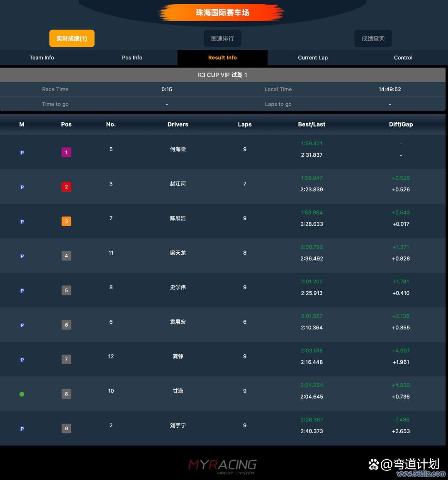Click driver name 刘宇宁
The height and width of the screenshot is (480, 448).
click(x=178, y=426)
